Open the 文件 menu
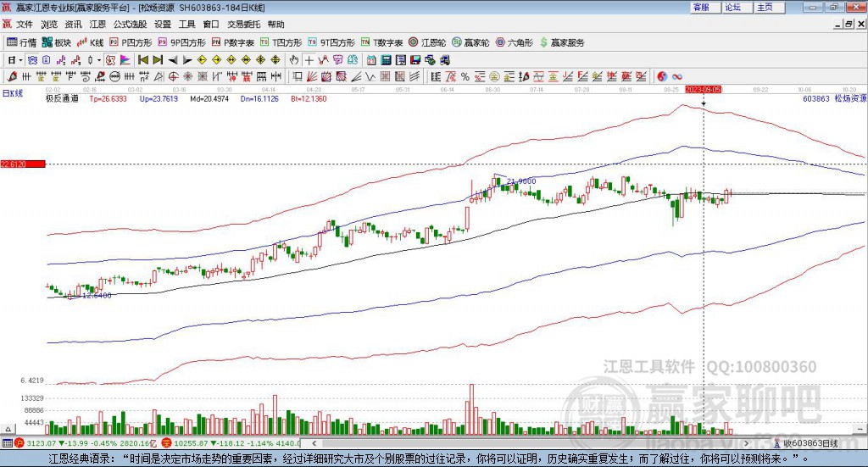Image resolution: width=868 pixels, height=467 pixels. pyautogui.click(x=25, y=25)
